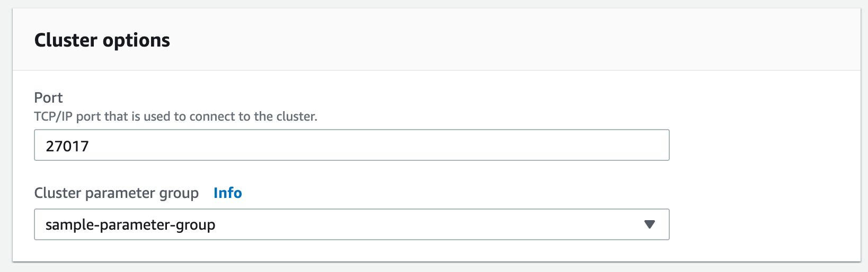Click the Cluster options heading
The height and width of the screenshot is (272, 868).
(102, 40)
